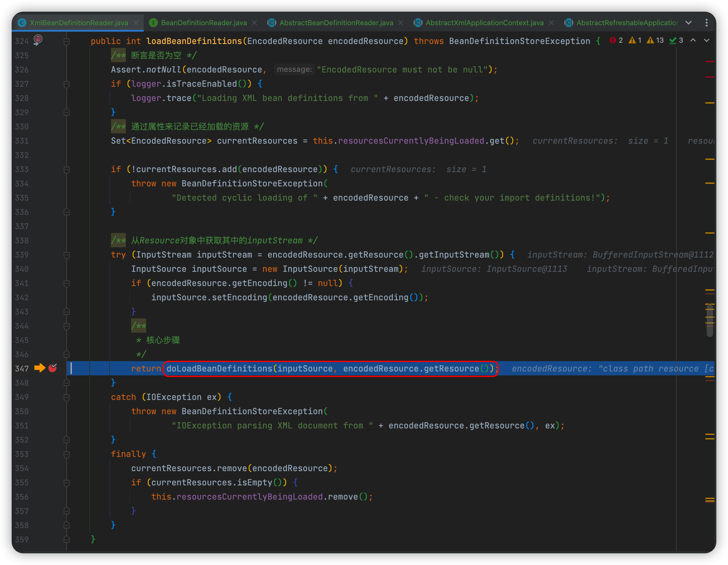Click the implemented-method gutter icon on line 324
This screenshot has height=565, width=728.
(38, 40)
